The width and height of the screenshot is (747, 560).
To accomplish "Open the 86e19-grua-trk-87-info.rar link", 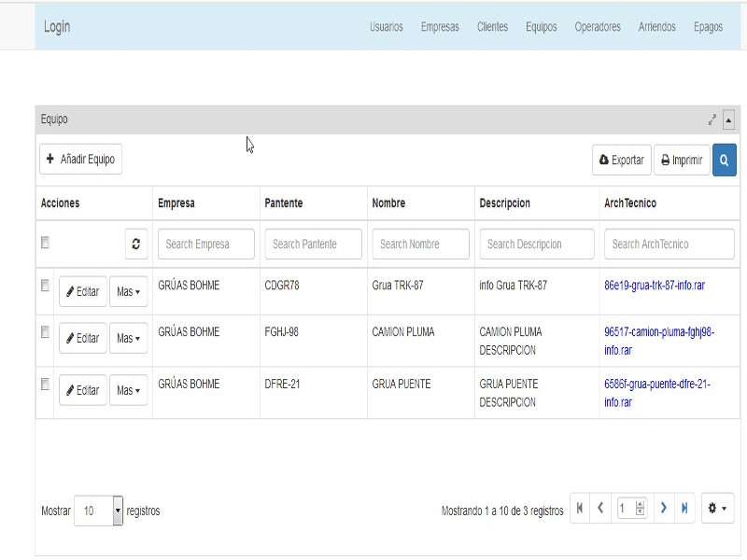I will point(655,286).
